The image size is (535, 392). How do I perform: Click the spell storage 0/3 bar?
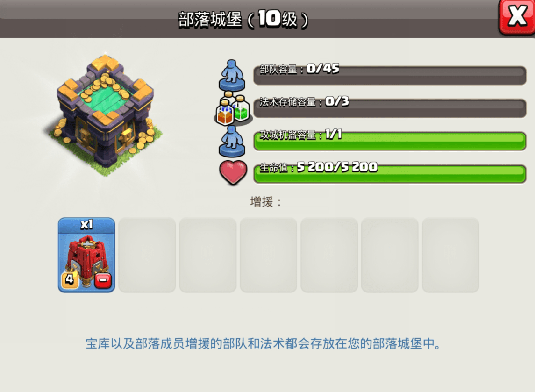pos(390,108)
